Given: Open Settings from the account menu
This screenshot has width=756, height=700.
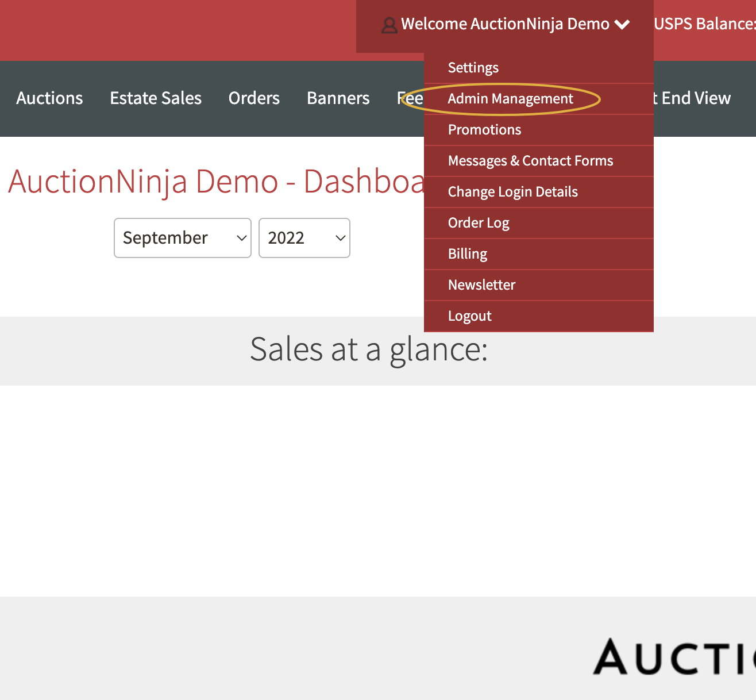Looking at the screenshot, I should (x=539, y=68).
